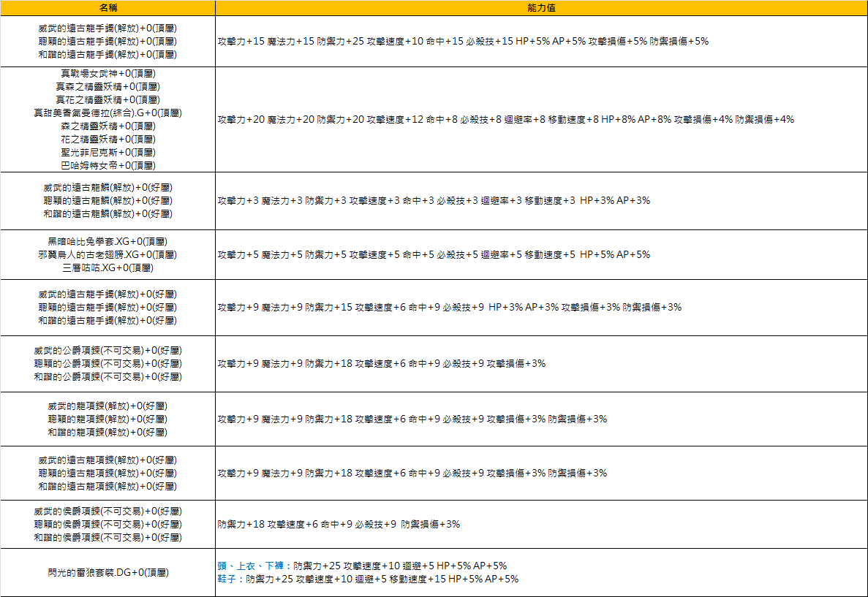Screen dimensions: 868x597
Task: Select 聰穎的遠古龍手鐲(解放)+0(好層) name line
Action: click(x=108, y=308)
